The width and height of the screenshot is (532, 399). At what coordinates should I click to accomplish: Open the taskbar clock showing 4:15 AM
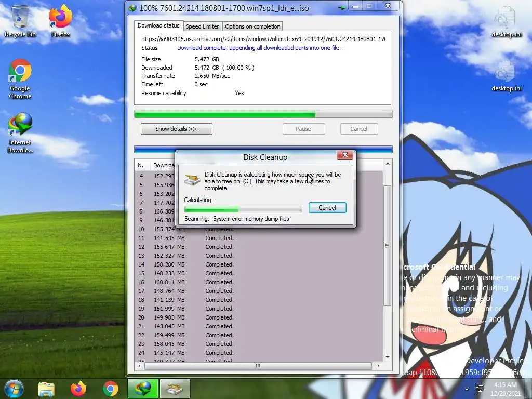click(x=506, y=389)
